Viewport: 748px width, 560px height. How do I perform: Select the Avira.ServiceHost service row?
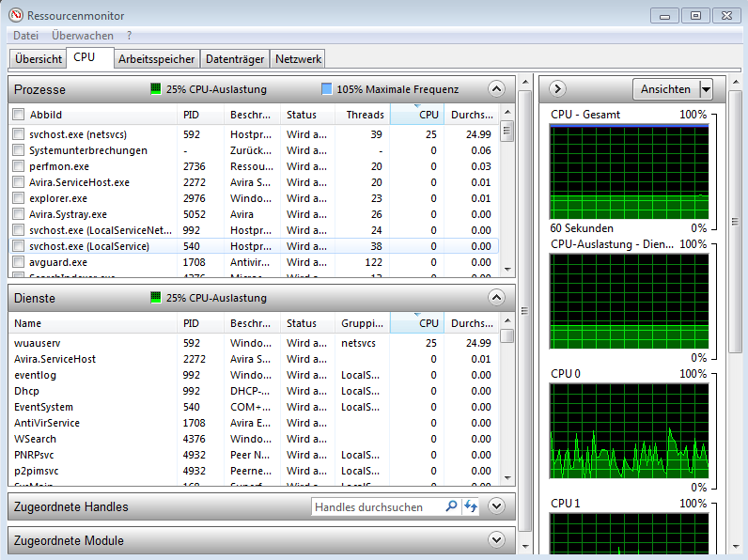254,359
